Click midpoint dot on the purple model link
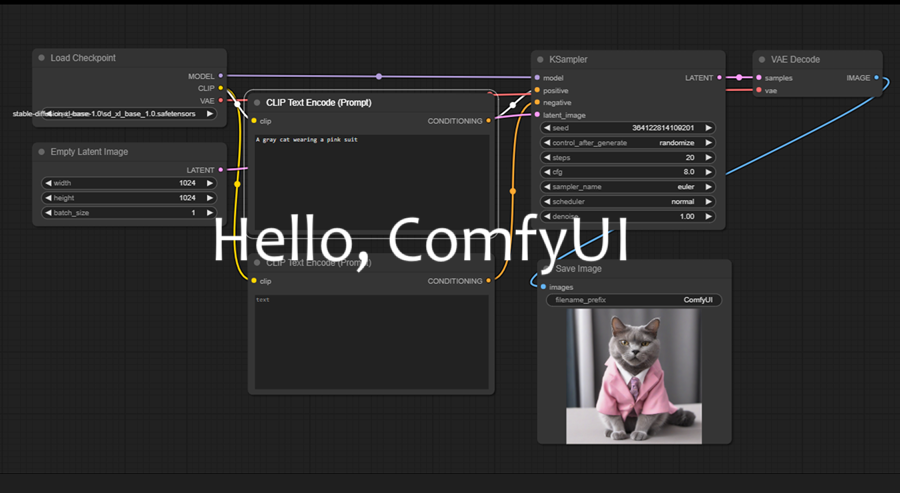This screenshot has width=900, height=493. coord(379,76)
